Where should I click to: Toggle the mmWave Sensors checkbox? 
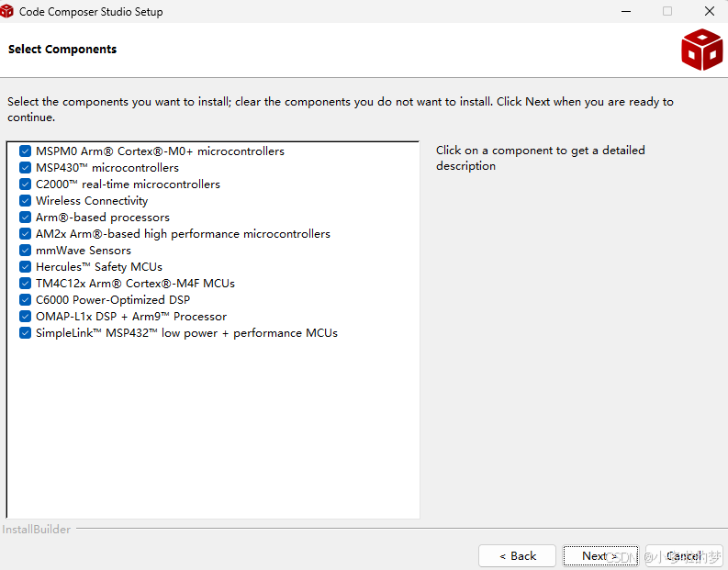(x=25, y=251)
